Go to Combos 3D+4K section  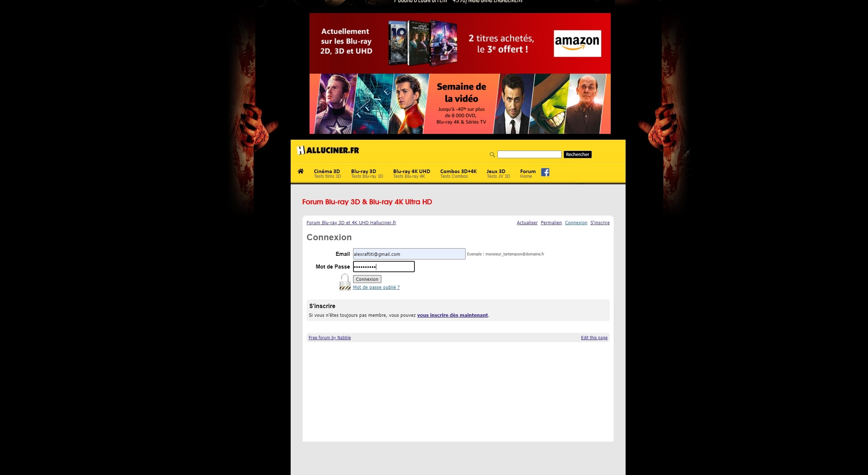pos(458,173)
